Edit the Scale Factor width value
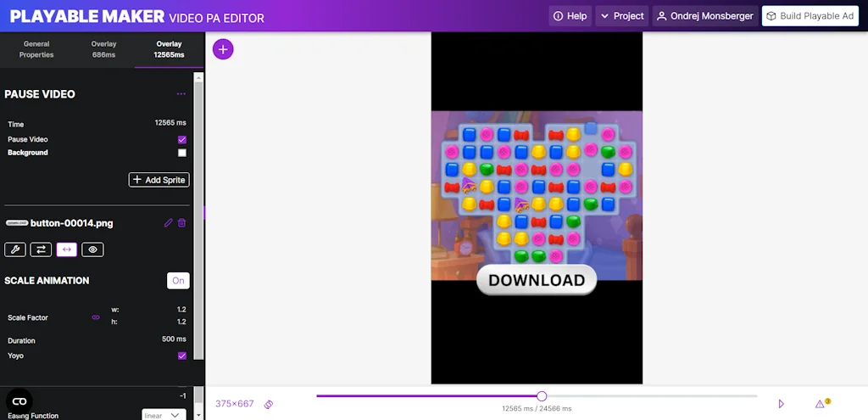The image size is (868, 420). click(x=181, y=310)
